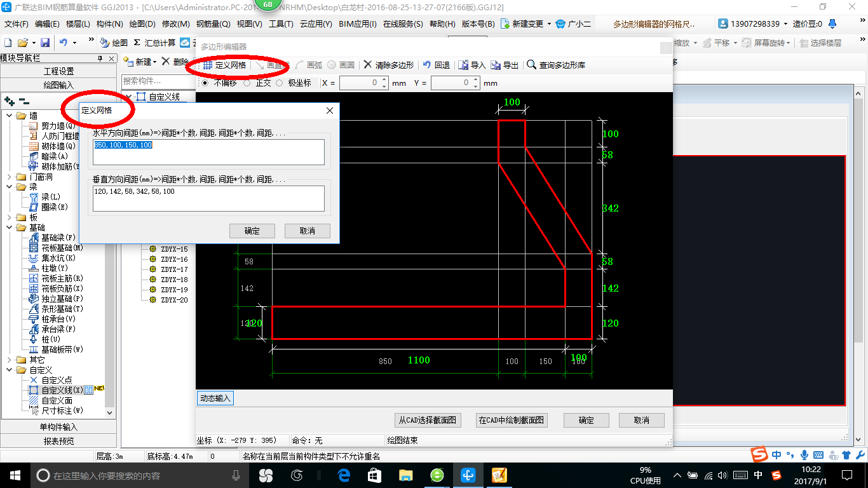The width and height of the screenshot is (868, 488).
Task: Open 查询多边形库 magnifier search
Action: point(531,65)
